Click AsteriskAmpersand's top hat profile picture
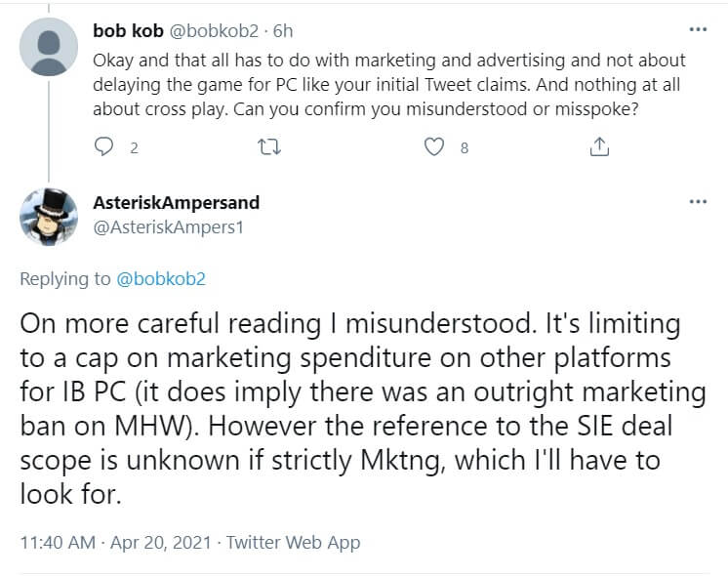728x576 pixels. (x=48, y=215)
